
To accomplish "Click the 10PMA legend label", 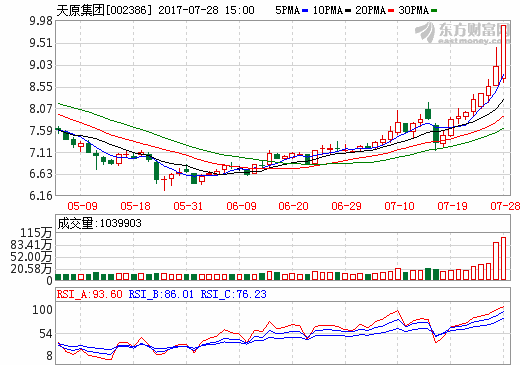I will (x=328, y=10).
